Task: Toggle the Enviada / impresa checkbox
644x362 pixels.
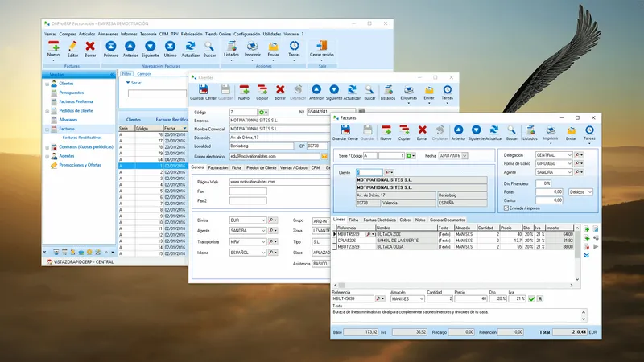Action: coord(506,208)
